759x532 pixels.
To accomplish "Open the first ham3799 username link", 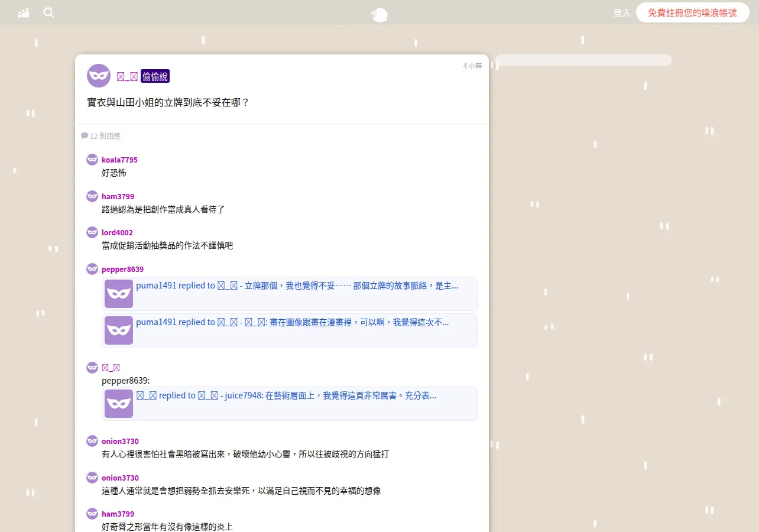I will pyautogui.click(x=118, y=196).
